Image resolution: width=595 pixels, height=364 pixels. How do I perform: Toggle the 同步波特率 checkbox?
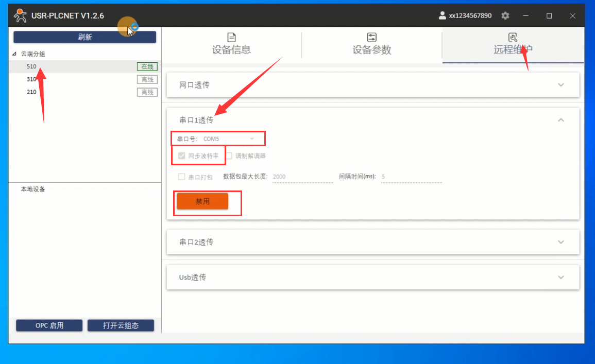181,155
